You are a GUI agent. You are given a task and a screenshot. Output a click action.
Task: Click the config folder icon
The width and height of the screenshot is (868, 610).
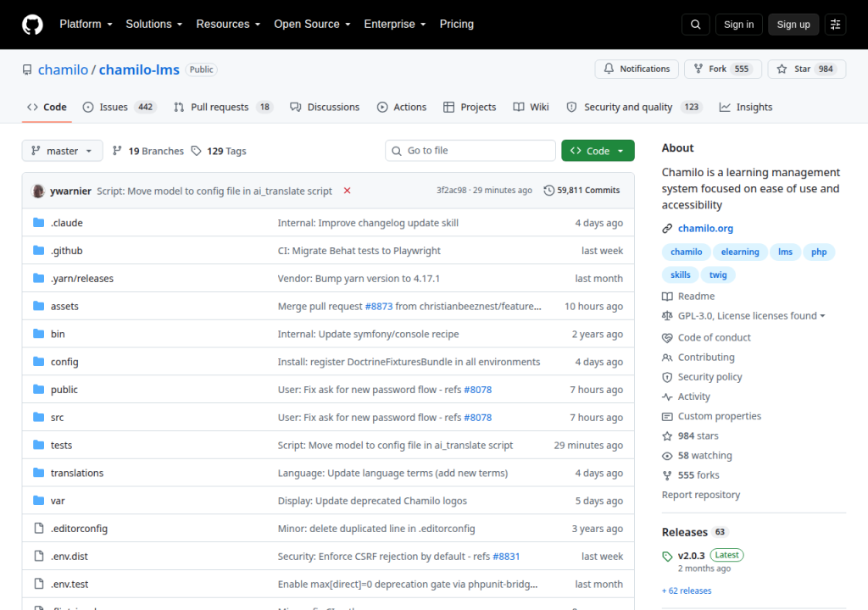tap(38, 362)
